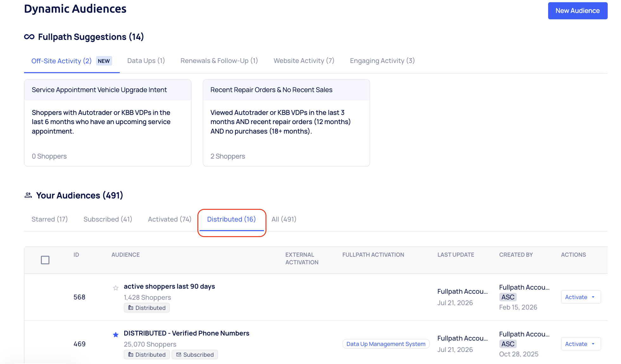
Task: Open the Website Activity suggestions tab
Action: coord(304,61)
